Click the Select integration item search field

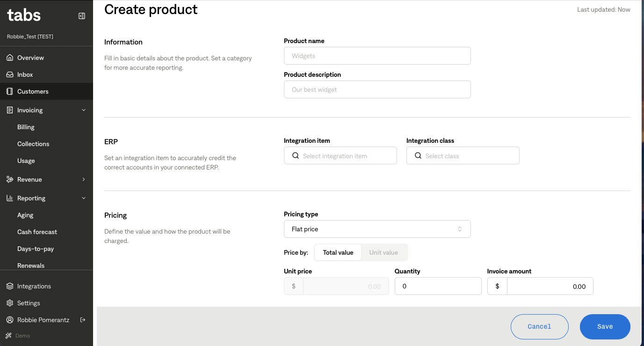tap(340, 156)
